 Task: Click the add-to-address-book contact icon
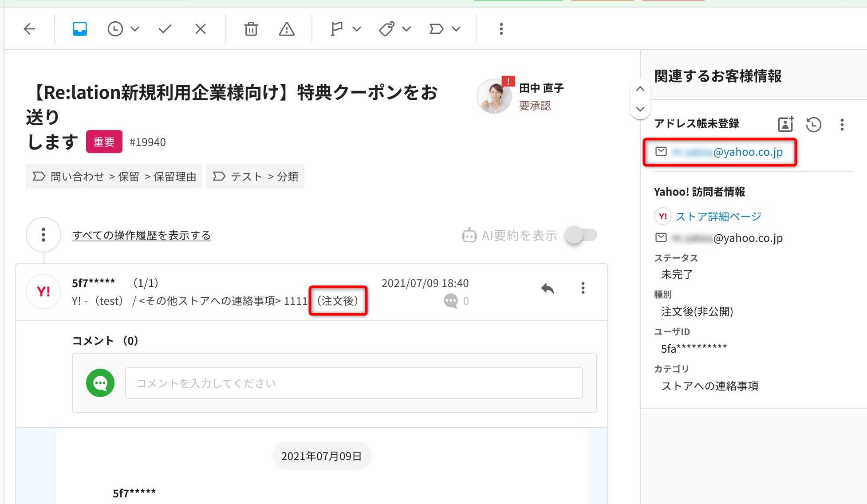tap(785, 124)
